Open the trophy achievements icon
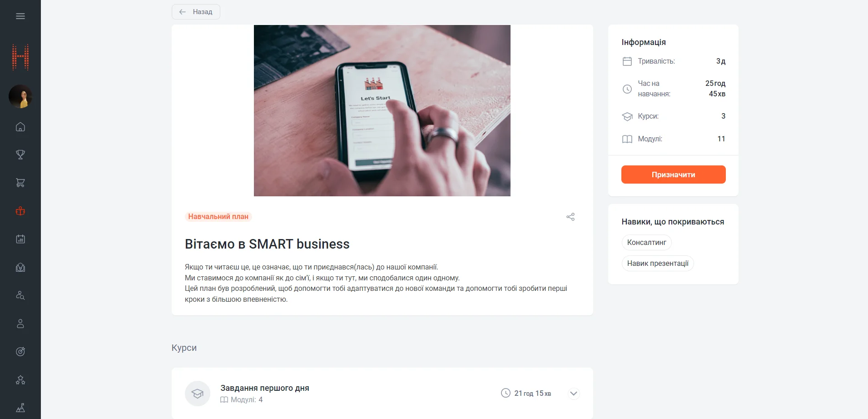This screenshot has height=419, width=868. pos(20,155)
